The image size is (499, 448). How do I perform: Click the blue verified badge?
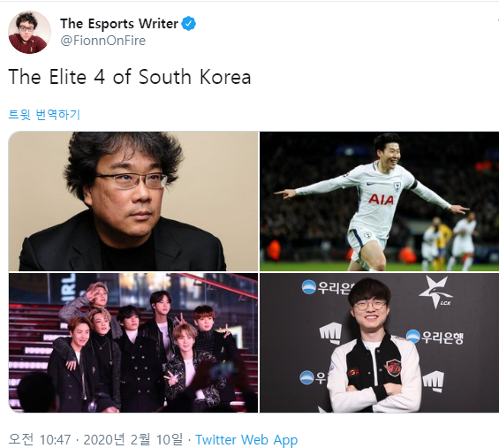189,24
